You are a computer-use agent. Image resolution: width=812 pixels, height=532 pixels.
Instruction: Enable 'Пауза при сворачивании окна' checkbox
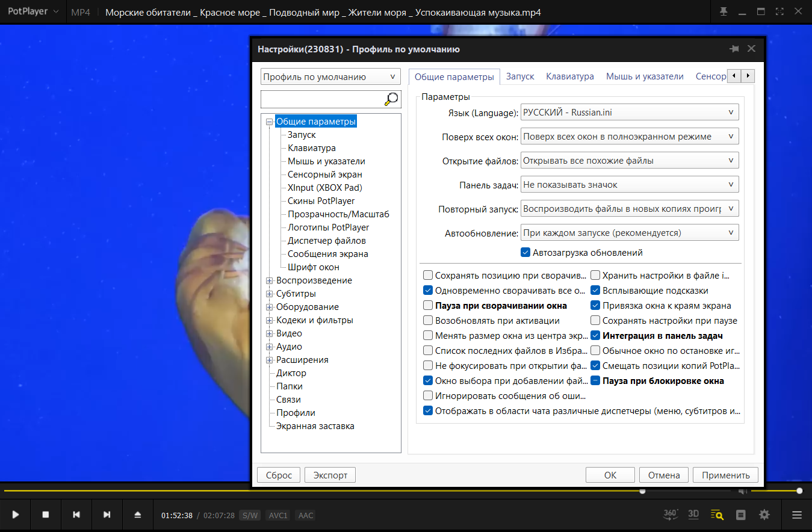coord(428,306)
